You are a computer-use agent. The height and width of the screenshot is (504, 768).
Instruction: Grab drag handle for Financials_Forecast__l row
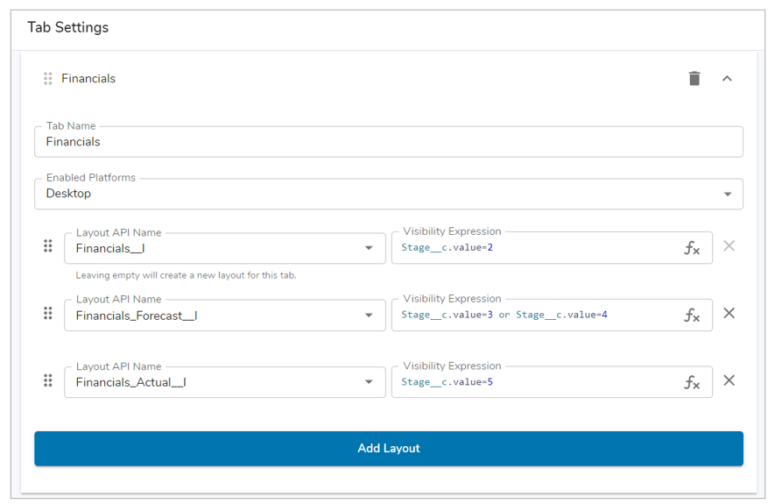click(x=48, y=313)
